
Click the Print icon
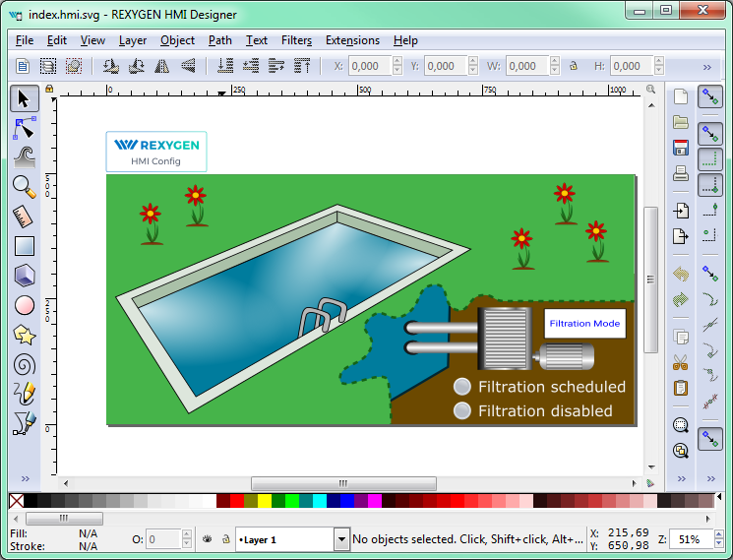click(x=681, y=173)
